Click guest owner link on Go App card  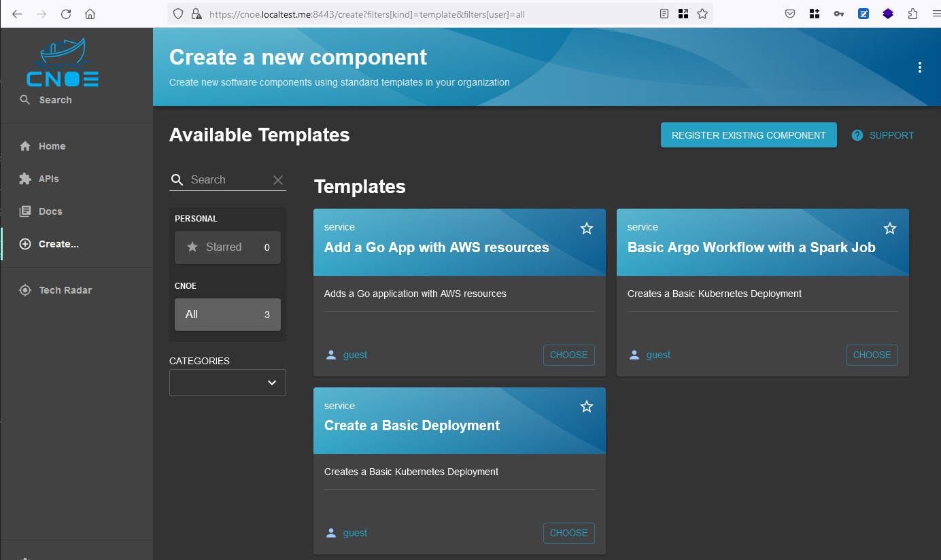355,355
